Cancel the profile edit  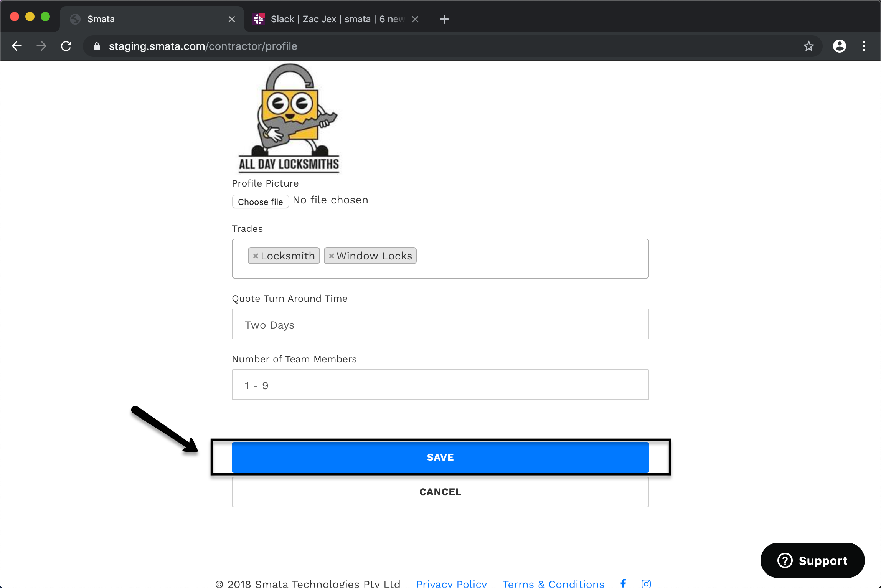440,492
